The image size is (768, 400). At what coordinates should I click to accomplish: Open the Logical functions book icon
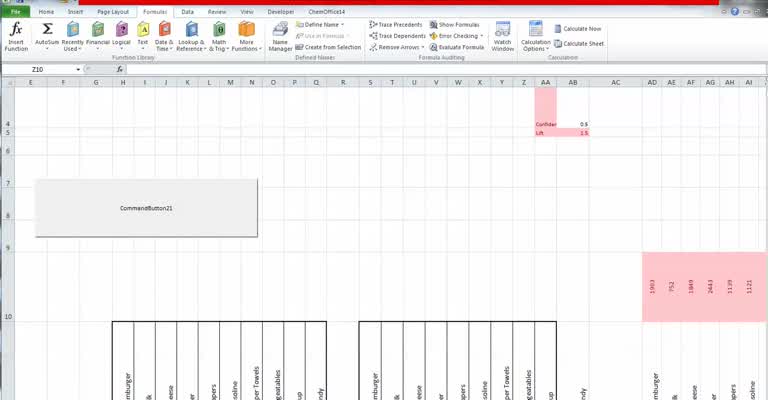(121, 29)
